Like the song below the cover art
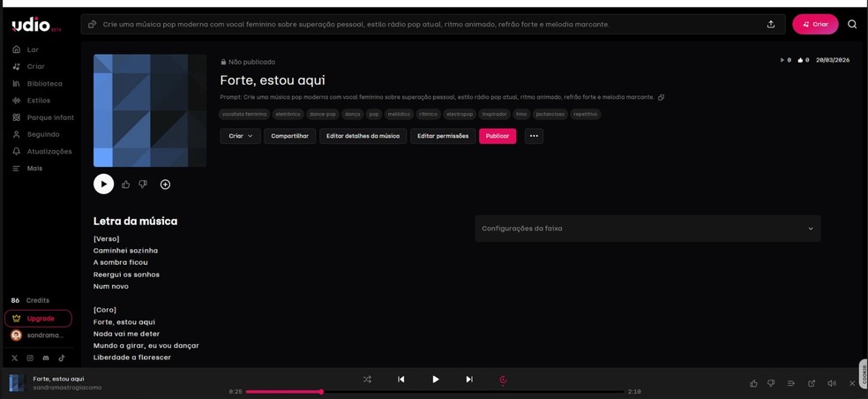 (125, 184)
